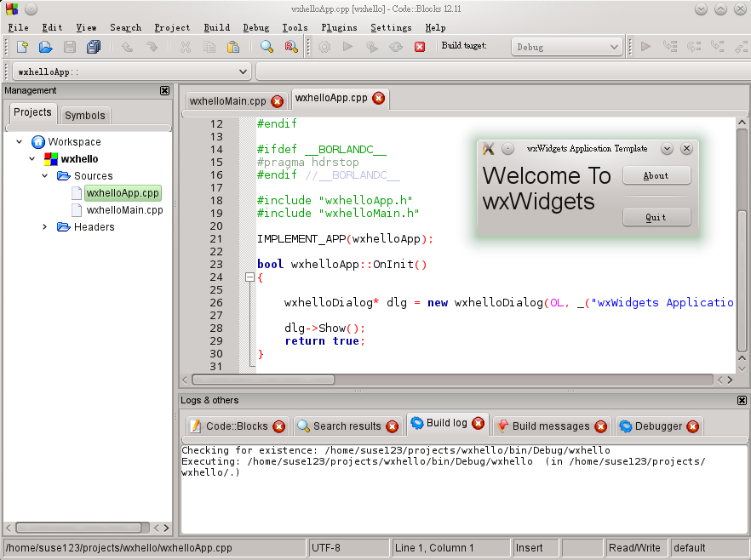751x560 pixels.
Task: Click the Cut scissors icon
Action: click(186, 47)
